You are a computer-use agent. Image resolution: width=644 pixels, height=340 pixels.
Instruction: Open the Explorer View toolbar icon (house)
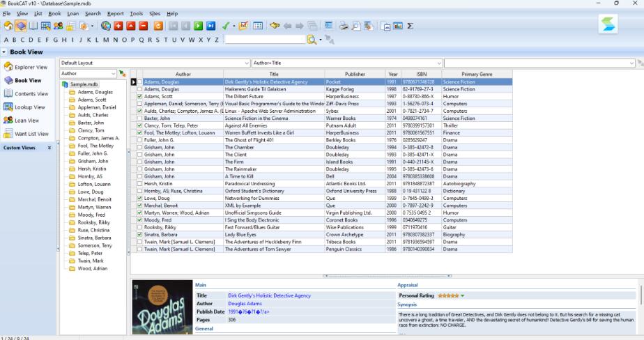8,26
